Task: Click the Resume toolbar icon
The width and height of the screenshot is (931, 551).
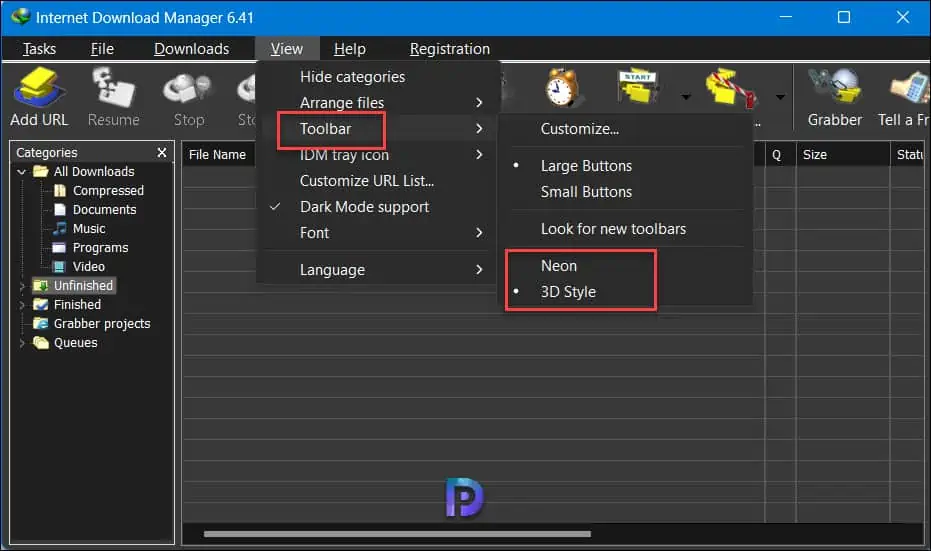Action: [x=113, y=88]
